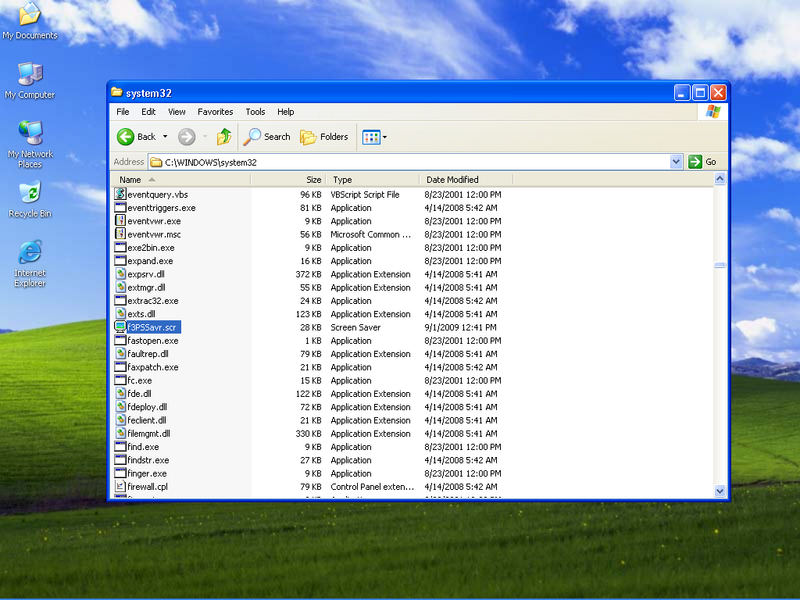The image size is (800, 600).
Task: Sort by Date Modified column header
Action: [x=466, y=180]
